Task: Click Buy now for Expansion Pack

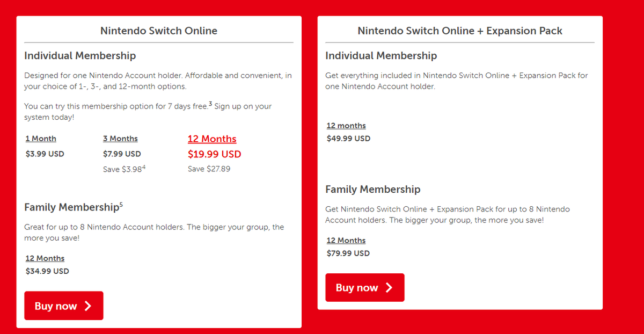Action: point(364,287)
